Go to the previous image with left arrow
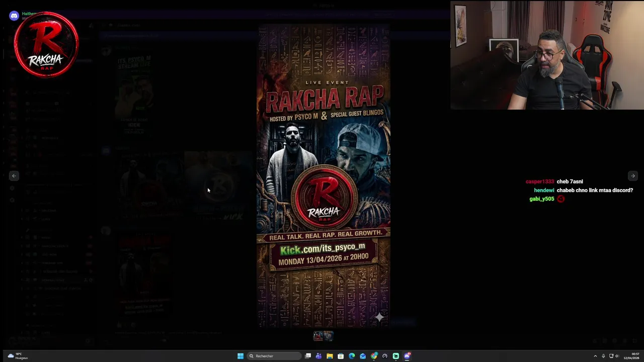This screenshot has height=362, width=644. click(14, 175)
